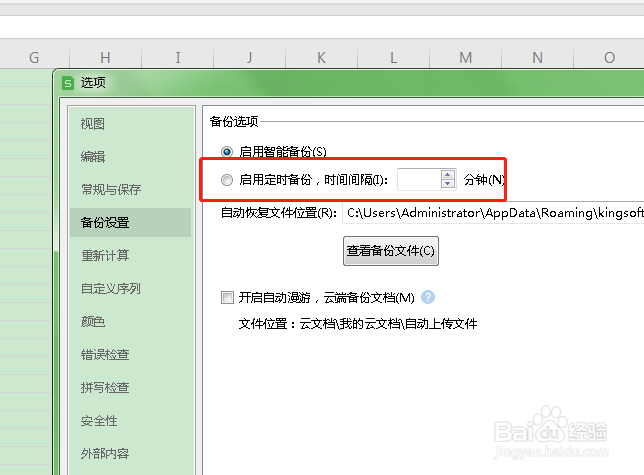This screenshot has width=644, height=475.
Task: Click the 备份选项 section heading
Action: pos(234,122)
